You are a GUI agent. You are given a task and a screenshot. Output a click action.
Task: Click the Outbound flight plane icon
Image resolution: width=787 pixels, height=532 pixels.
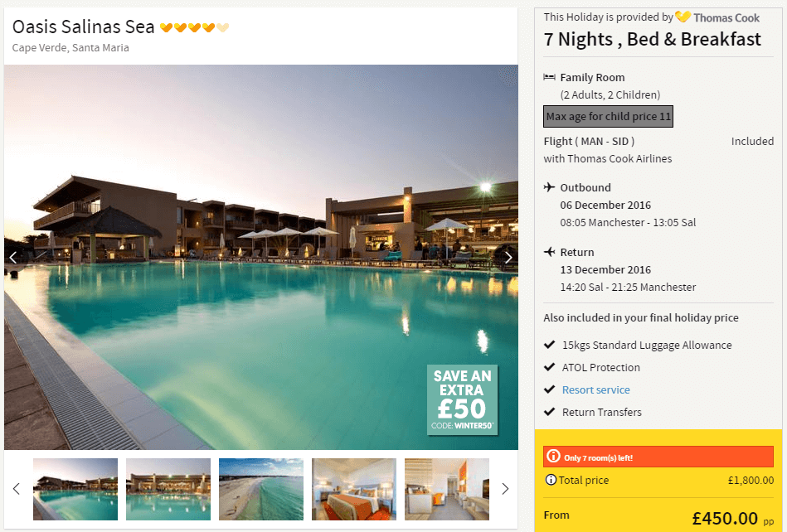[550, 187]
